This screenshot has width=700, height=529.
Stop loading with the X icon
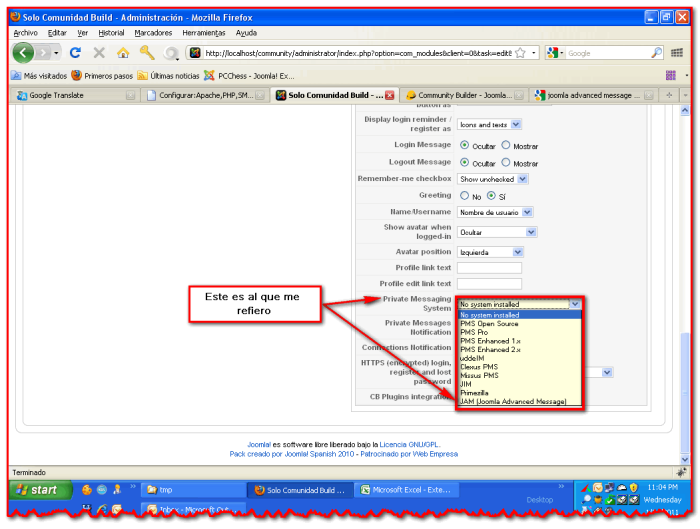coord(99,53)
